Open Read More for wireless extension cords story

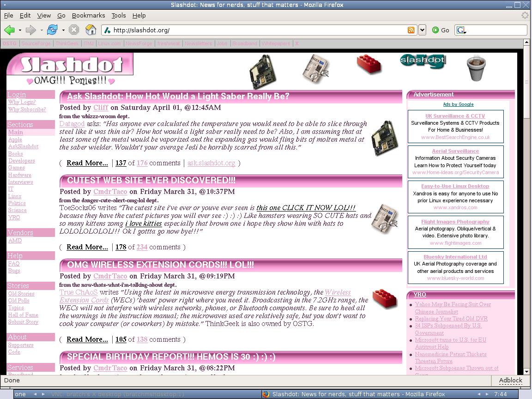pyautogui.click(x=87, y=339)
